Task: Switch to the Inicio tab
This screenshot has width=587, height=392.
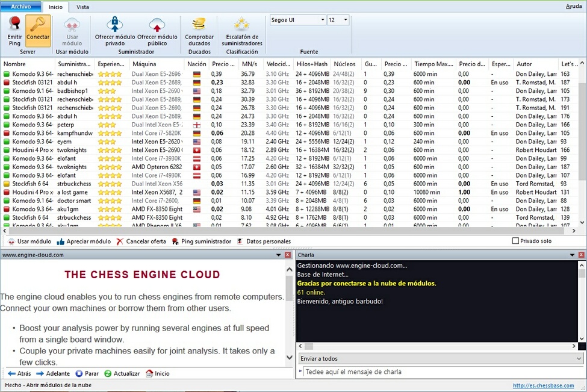Action: pos(55,7)
